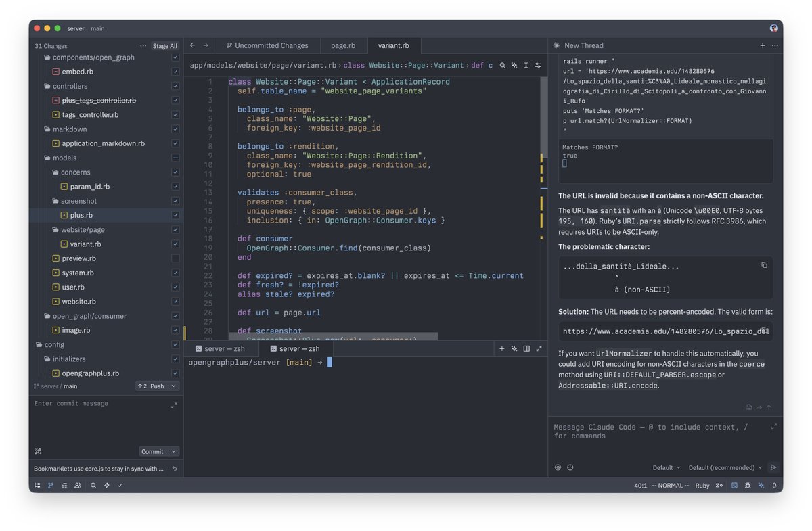Select the second server — zsh terminal tab
Image resolution: width=812 pixels, height=531 pixels.
click(295, 348)
